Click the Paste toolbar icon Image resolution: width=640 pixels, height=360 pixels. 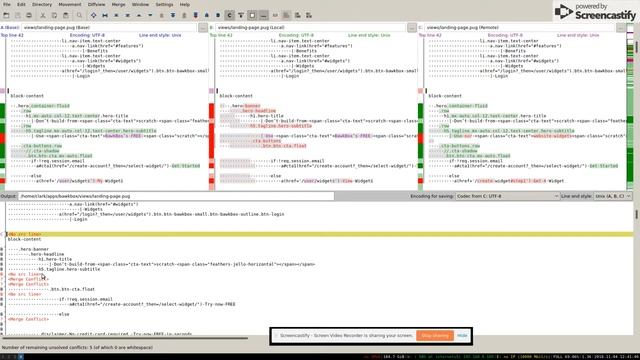tap(66, 16)
